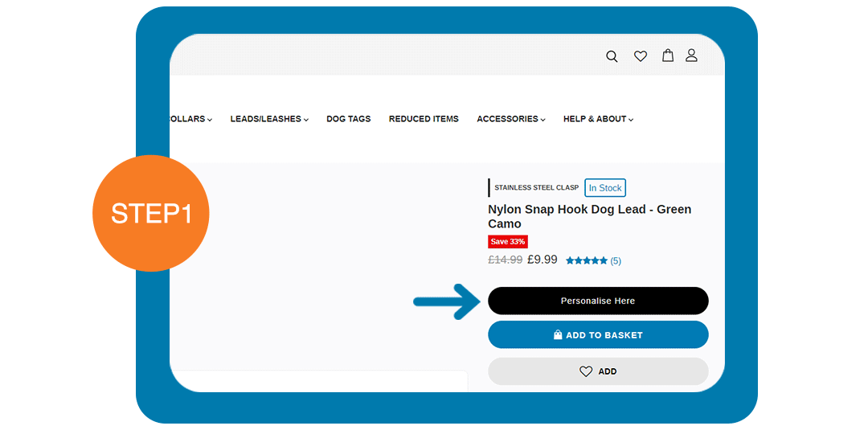Click the Nylon Snap Hook Dog Lead title
868x430 pixels.
tap(589, 216)
